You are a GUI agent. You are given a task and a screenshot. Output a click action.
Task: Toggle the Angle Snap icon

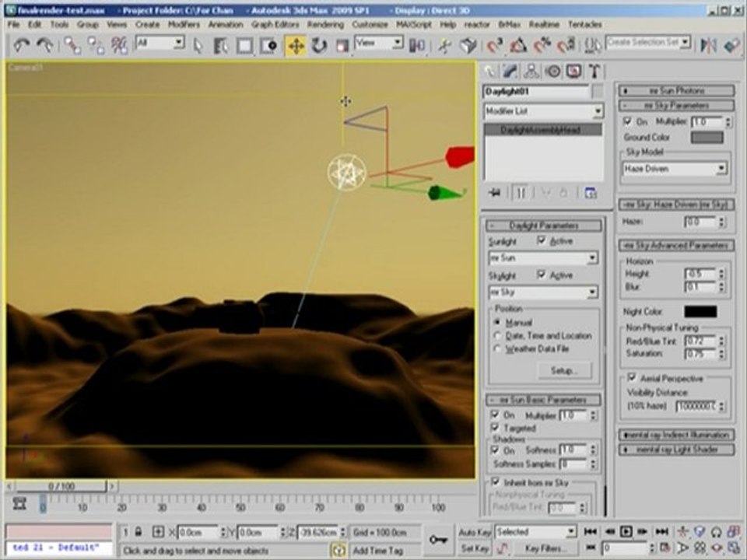tap(518, 46)
